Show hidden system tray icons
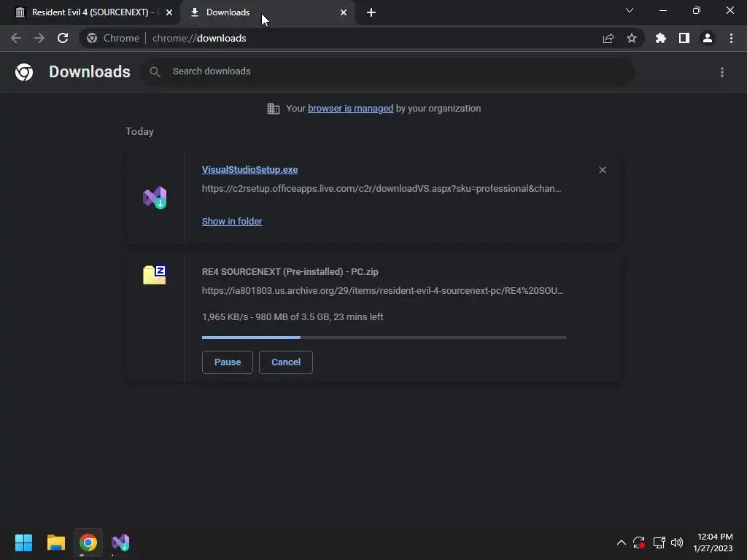 pyautogui.click(x=622, y=542)
